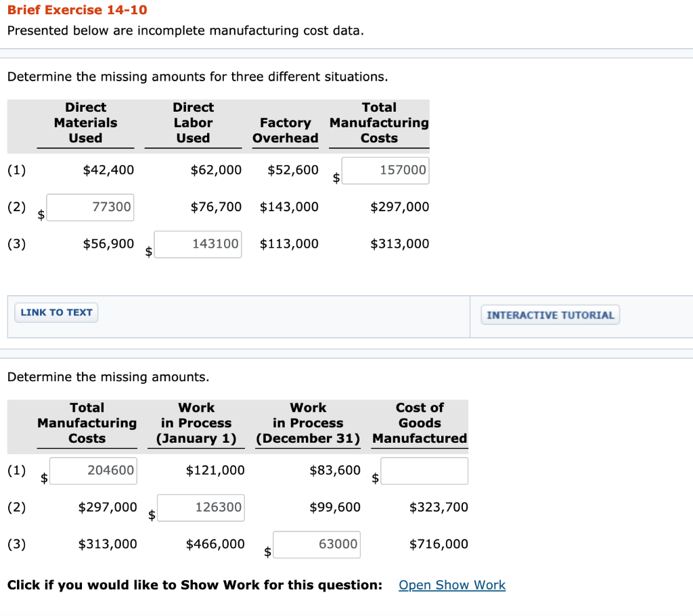
Task: Click the Total Manufacturing Costs input showing 157000
Action: (385, 170)
